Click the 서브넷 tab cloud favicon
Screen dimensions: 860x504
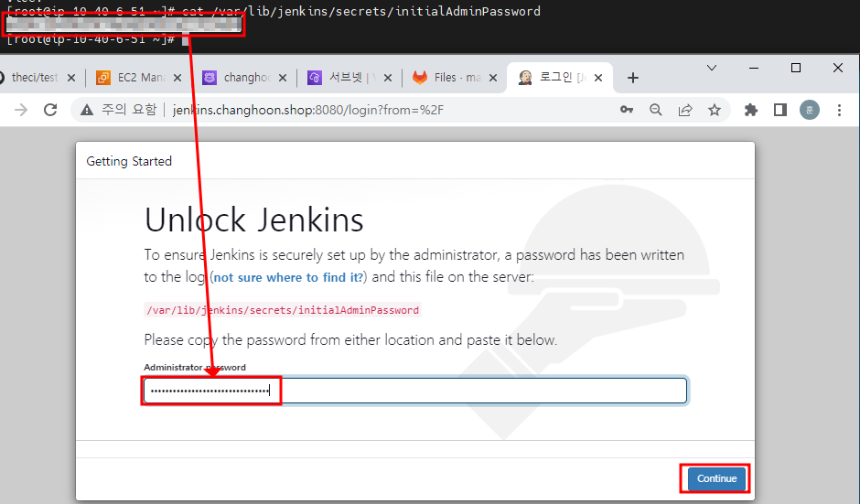(315, 78)
